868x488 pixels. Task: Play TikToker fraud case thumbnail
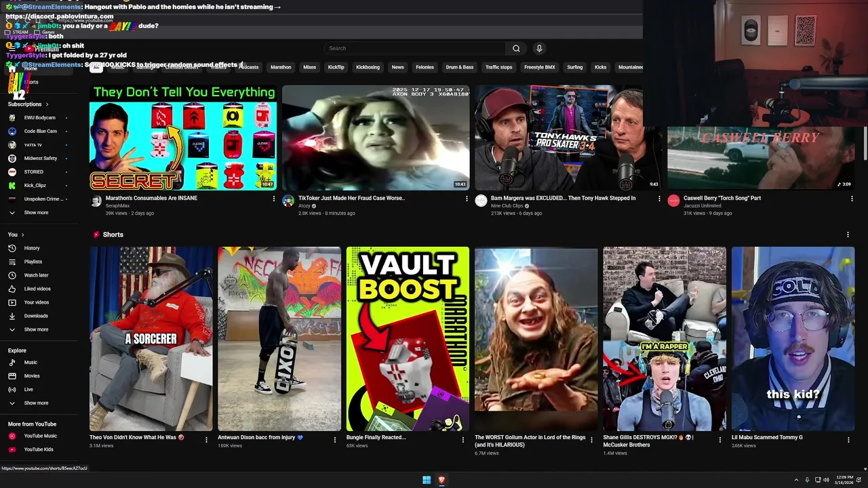[376, 137]
